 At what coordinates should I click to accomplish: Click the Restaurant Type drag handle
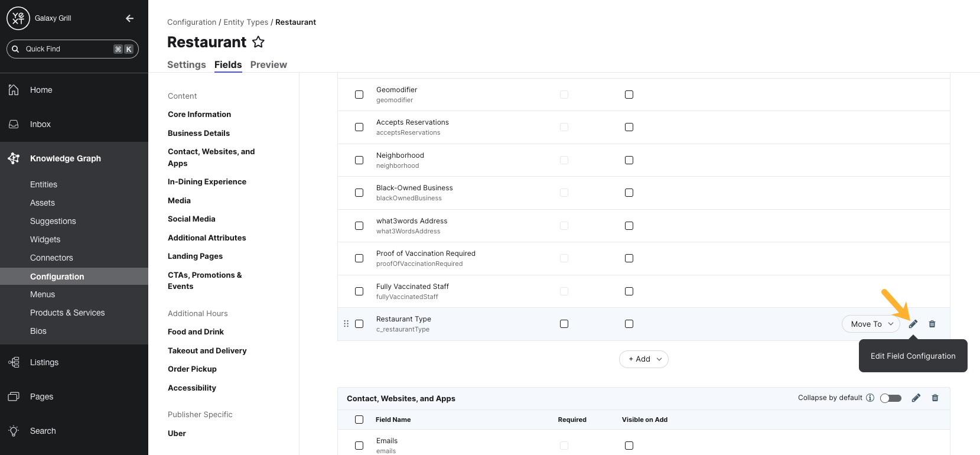(x=346, y=324)
